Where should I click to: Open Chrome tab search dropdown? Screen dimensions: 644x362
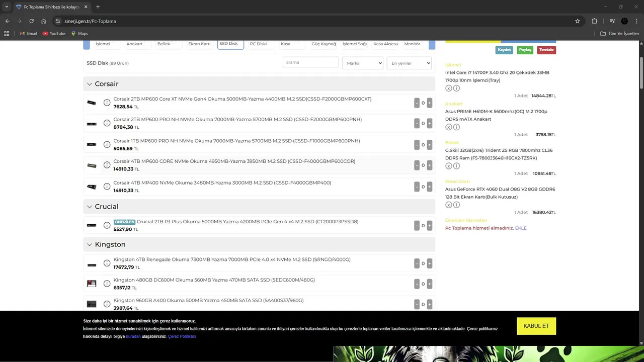coord(7,7)
